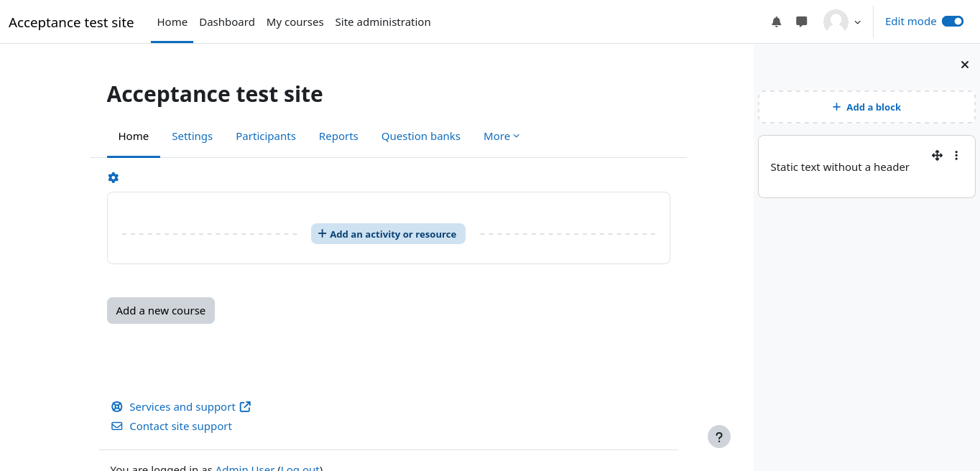
Task: Turn off Edit mode switch
Action: 953,22
